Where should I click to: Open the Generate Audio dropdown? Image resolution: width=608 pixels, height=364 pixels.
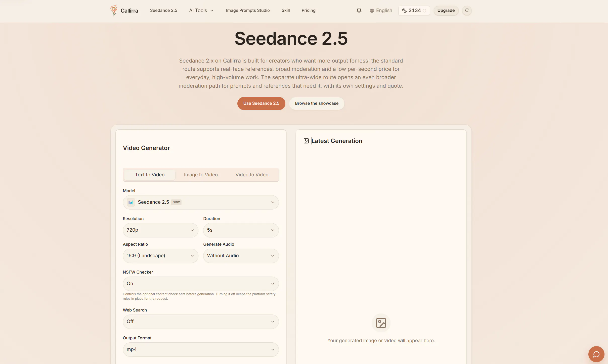(x=241, y=256)
